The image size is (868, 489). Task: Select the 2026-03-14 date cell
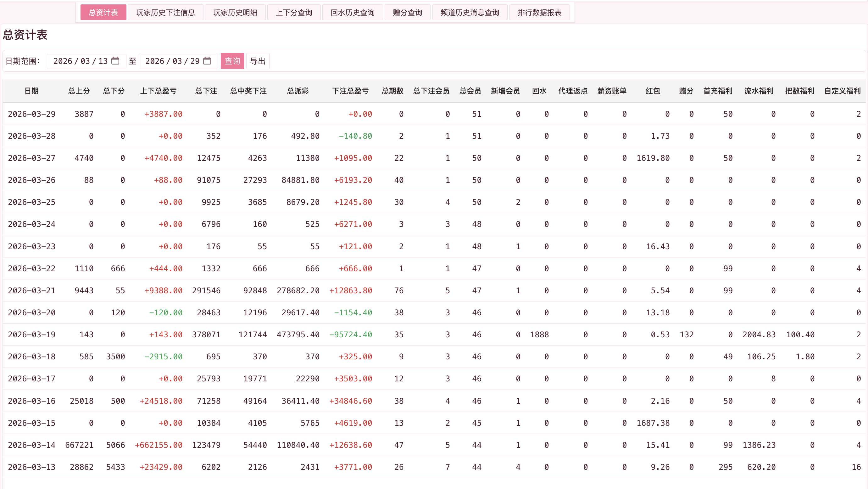[x=32, y=445]
